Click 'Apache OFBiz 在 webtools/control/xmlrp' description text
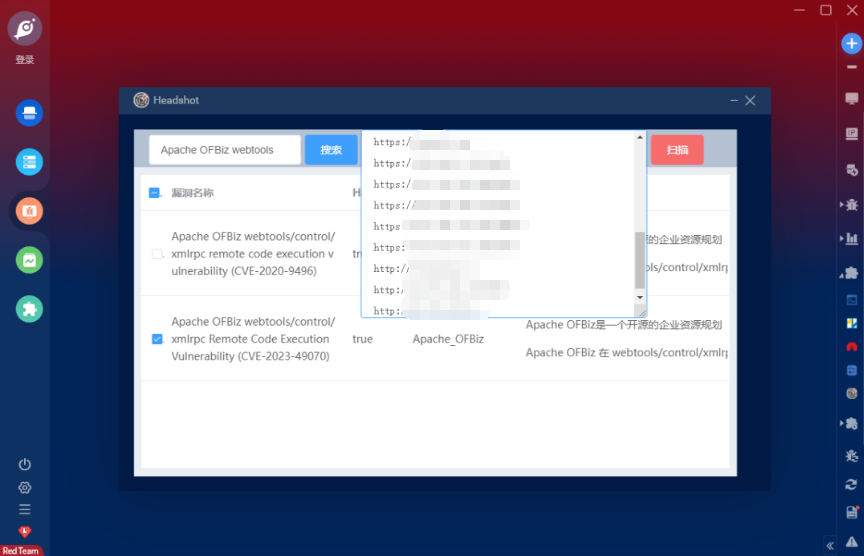 [627, 353]
